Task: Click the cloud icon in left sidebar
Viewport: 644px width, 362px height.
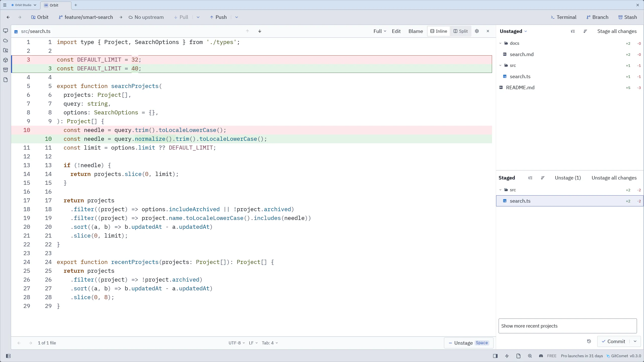Action: click(x=6, y=40)
